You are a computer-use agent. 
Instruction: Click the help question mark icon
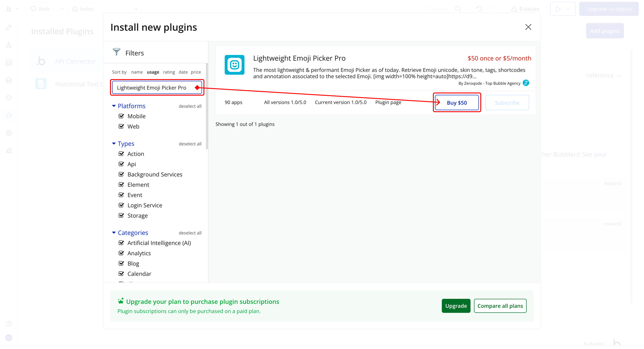tap(9, 324)
